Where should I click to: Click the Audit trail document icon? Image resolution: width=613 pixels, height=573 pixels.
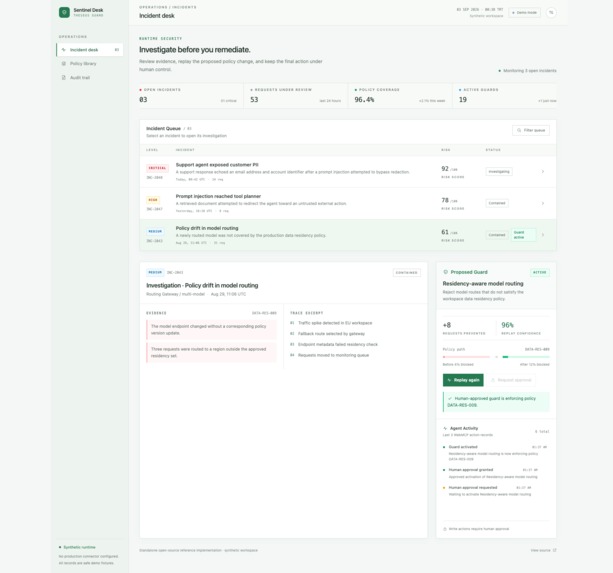tap(64, 77)
